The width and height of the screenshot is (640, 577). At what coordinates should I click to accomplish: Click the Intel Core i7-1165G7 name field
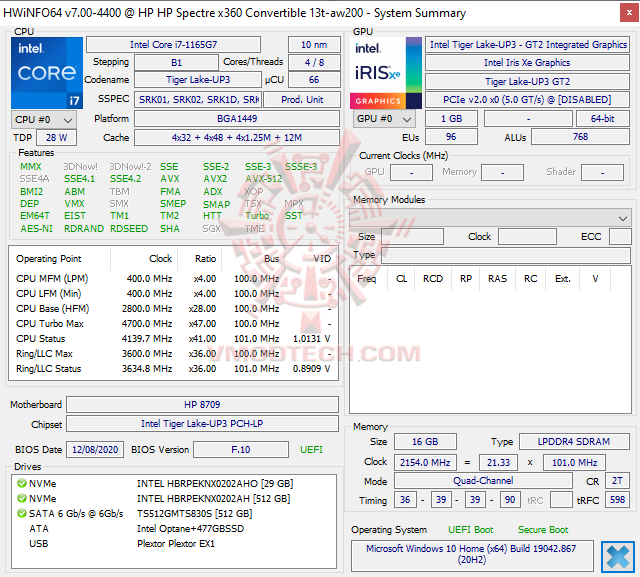coord(173,44)
